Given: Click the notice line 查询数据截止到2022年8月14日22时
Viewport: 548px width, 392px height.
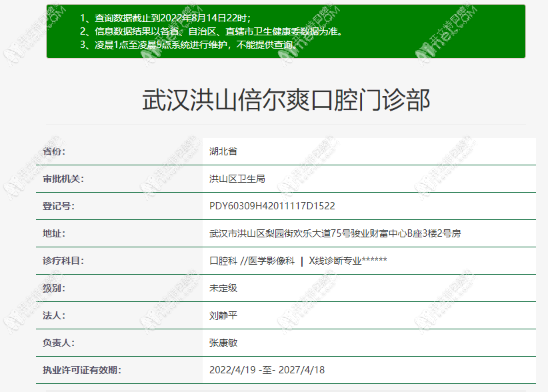Looking at the screenshot, I should click(x=165, y=18).
